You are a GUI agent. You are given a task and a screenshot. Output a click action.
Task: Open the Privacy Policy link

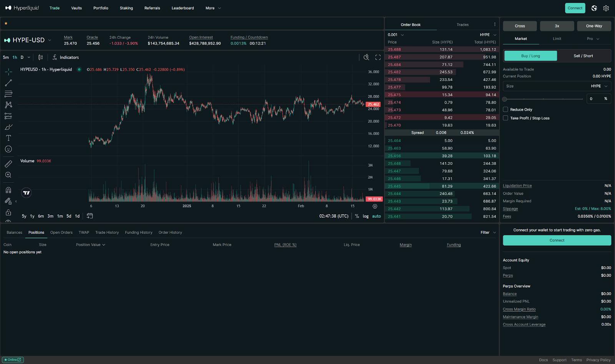tap(598, 360)
